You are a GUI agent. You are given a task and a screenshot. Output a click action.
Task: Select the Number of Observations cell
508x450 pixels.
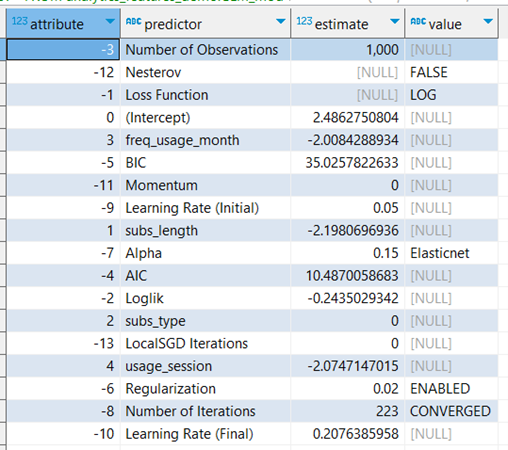coord(205,50)
